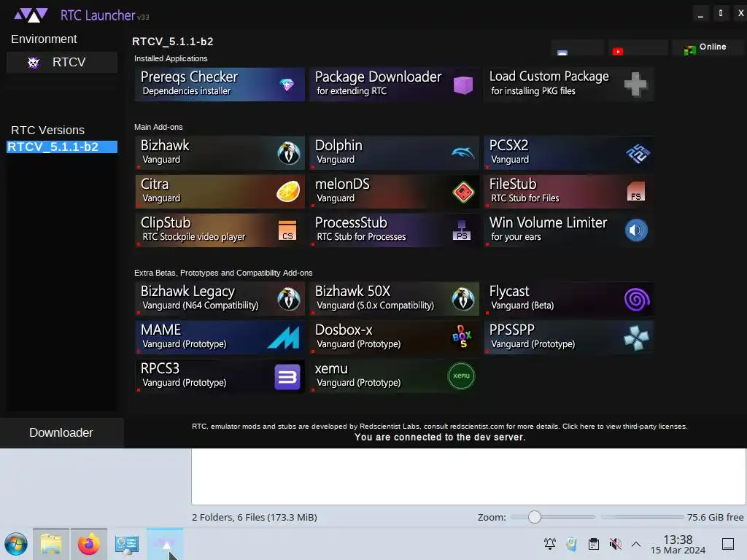Open Firefox from the taskbar

[x=88, y=544]
